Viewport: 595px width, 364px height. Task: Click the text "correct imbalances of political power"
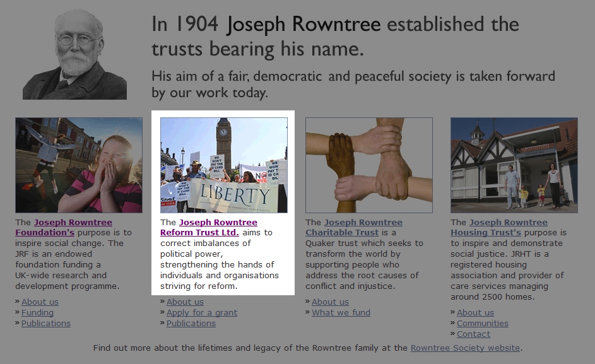[205, 248]
